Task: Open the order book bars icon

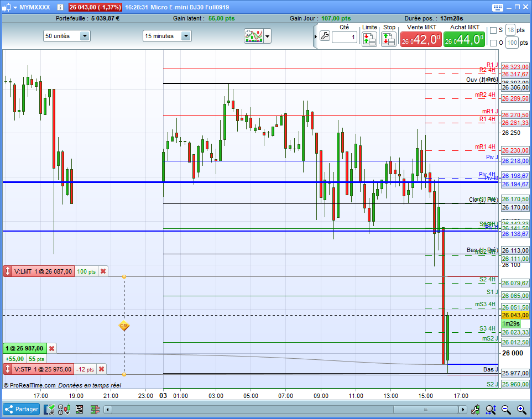Action: tap(95, 410)
